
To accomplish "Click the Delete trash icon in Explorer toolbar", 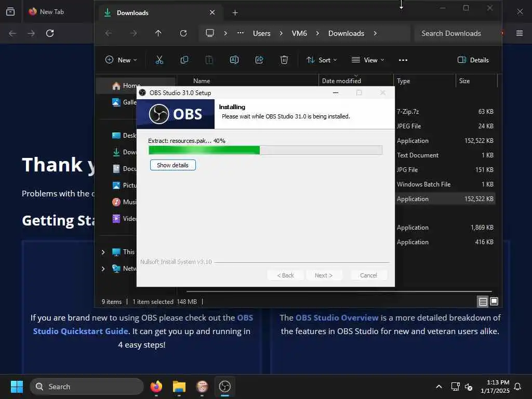I will coord(284,60).
